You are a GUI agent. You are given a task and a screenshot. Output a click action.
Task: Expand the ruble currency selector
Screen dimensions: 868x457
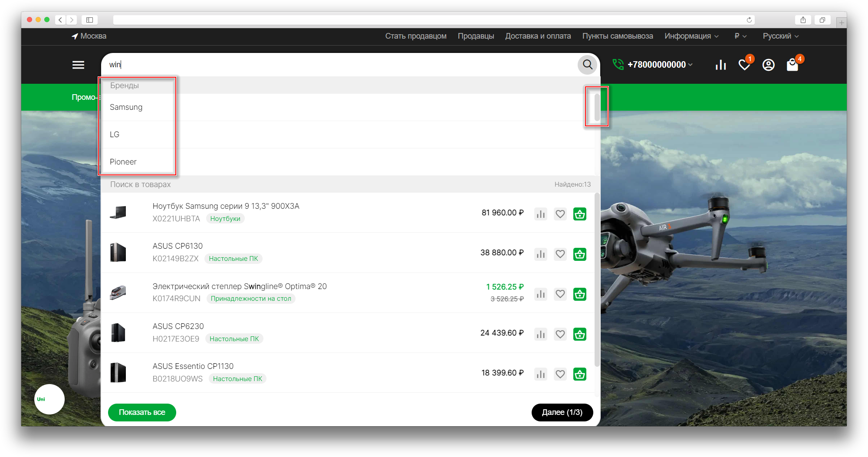[x=740, y=36]
